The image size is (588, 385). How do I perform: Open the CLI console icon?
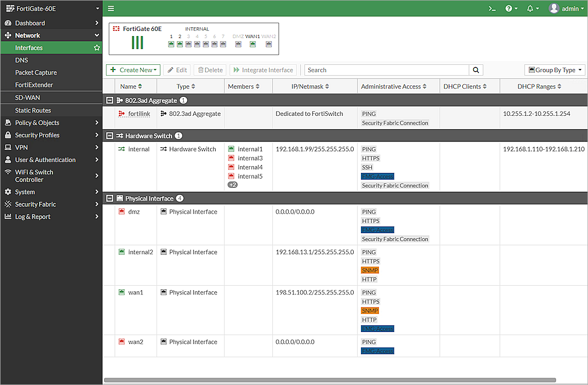(x=492, y=8)
